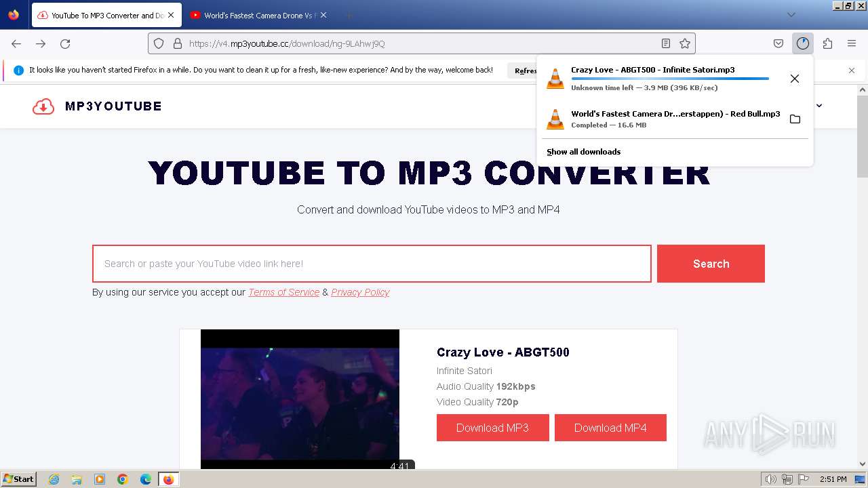Reload the current page
This screenshot has height=488, width=868.
pos(65,43)
